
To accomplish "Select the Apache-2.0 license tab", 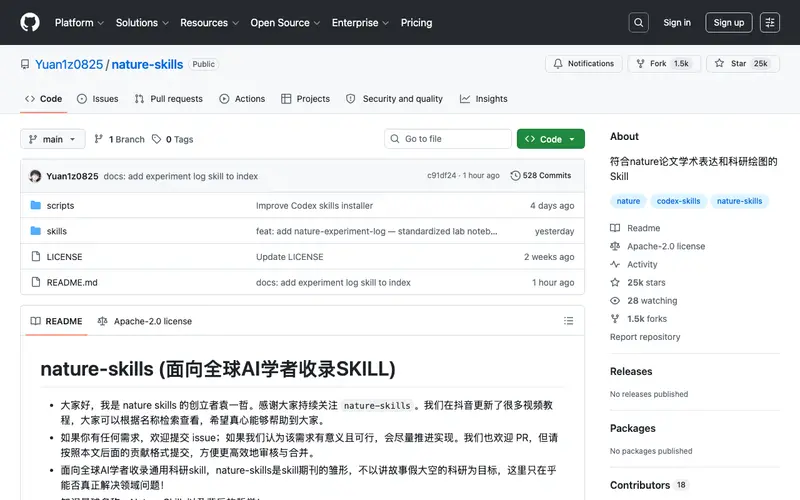I will (144, 321).
